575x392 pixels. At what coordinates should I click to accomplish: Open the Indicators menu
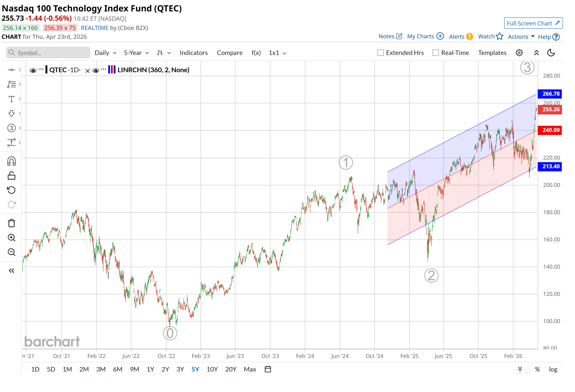tap(193, 53)
